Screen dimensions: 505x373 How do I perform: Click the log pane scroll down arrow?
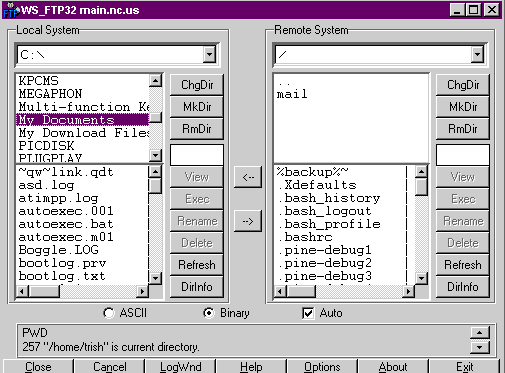click(x=479, y=347)
